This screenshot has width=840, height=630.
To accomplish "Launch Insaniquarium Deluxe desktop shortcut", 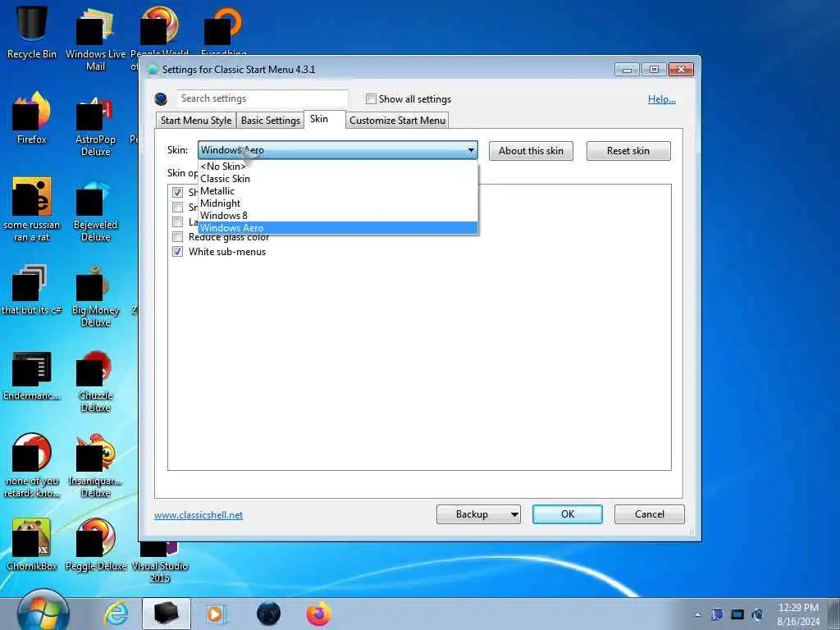I will click(95, 466).
